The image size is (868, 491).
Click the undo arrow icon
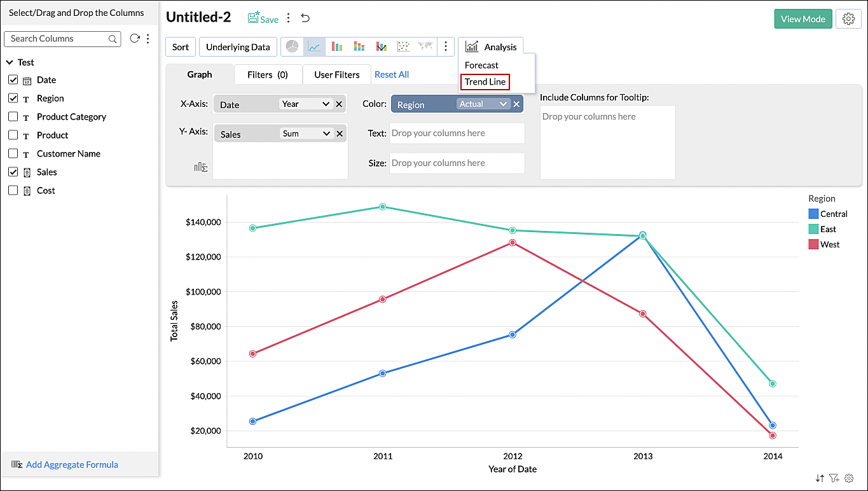[x=305, y=18]
